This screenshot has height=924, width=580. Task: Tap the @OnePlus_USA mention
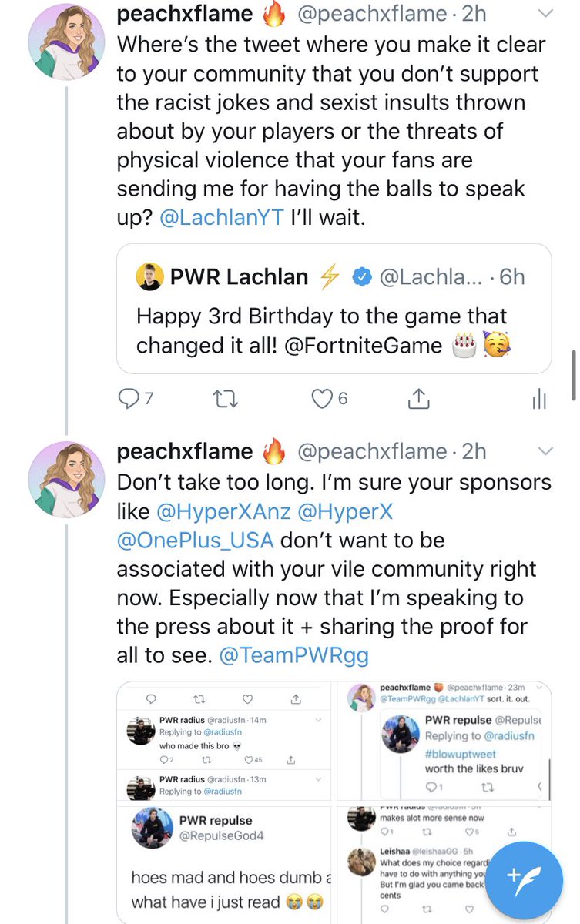pyautogui.click(x=195, y=540)
